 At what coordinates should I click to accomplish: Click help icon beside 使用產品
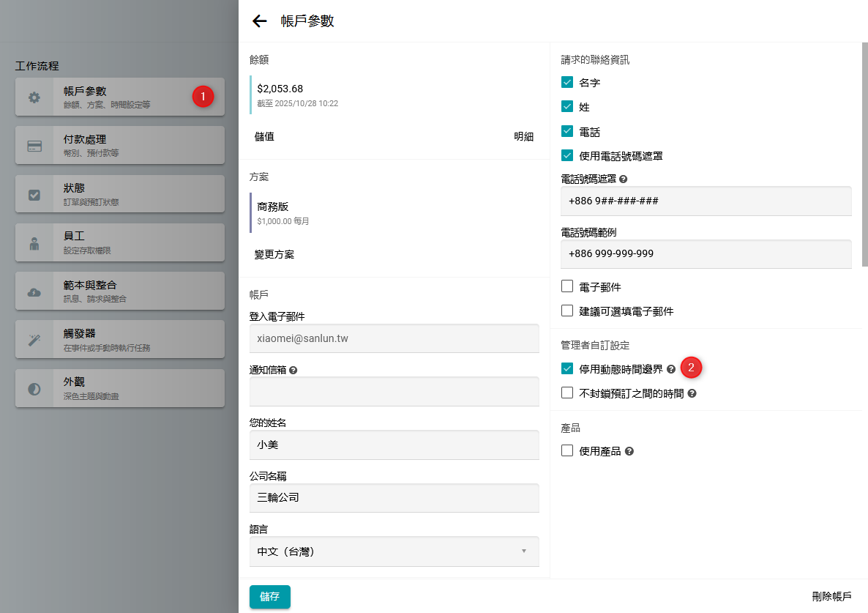coord(629,451)
